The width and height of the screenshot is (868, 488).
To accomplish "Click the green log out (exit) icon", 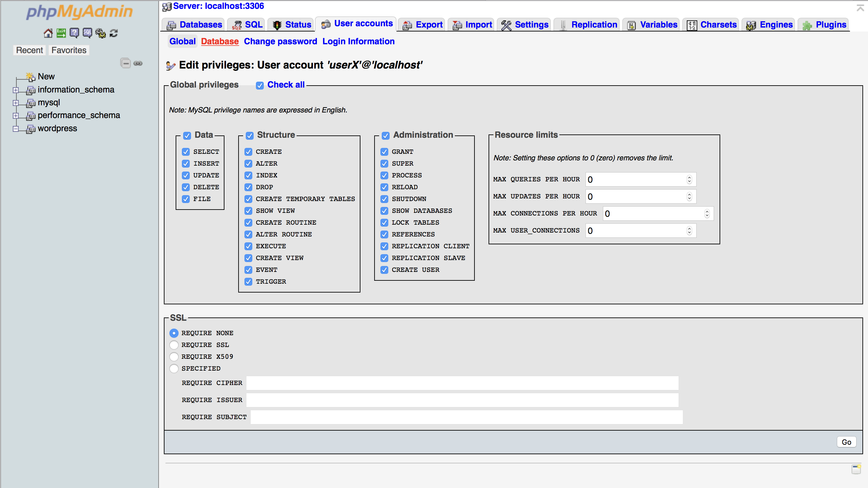I will coord(61,33).
